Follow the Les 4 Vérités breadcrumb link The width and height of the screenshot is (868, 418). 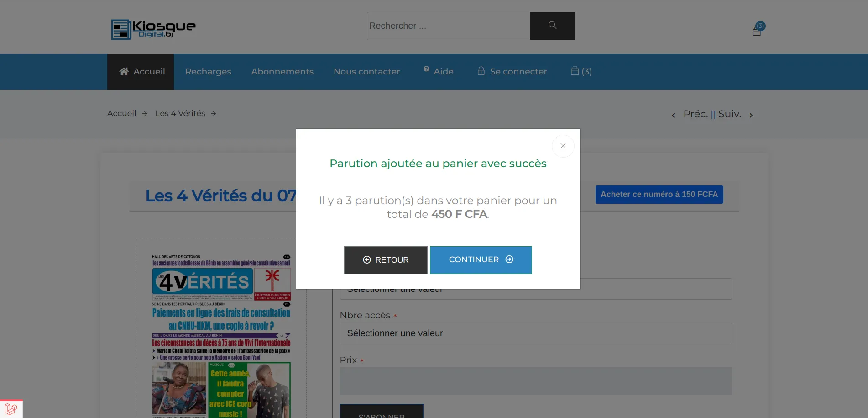180,113
